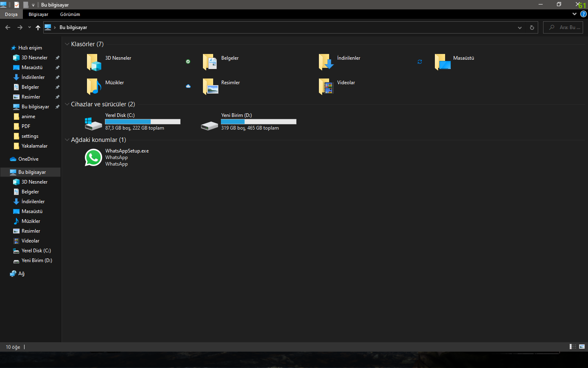The width and height of the screenshot is (588, 368).
Task: Open the Properties icon on the quick access toolbar
Action: [16, 4]
